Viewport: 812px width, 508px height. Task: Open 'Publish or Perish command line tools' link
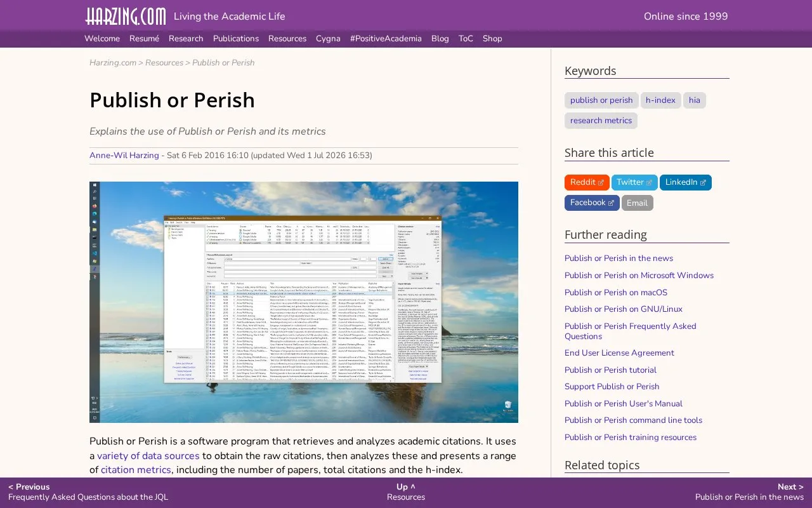tap(633, 420)
